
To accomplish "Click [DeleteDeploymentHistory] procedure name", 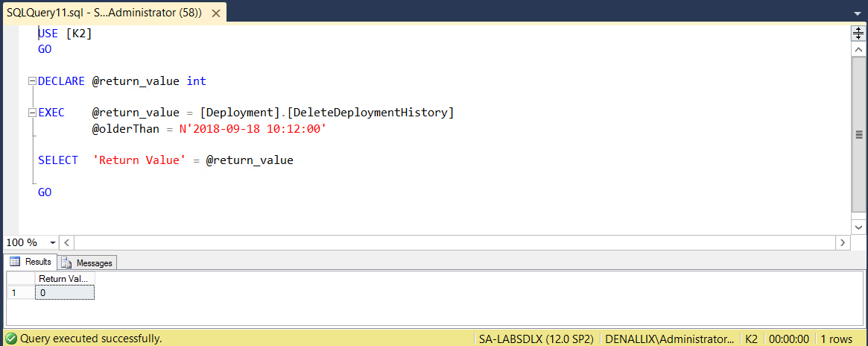I will point(370,113).
